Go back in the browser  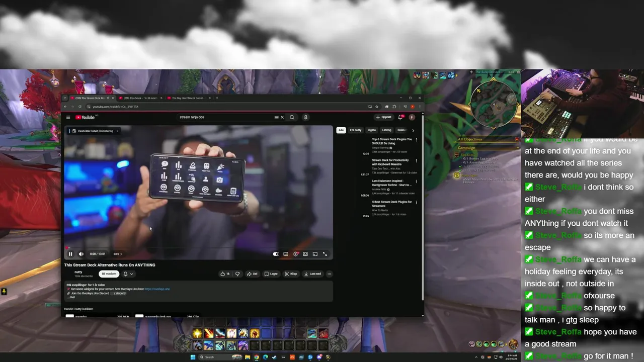coord(65,107)
